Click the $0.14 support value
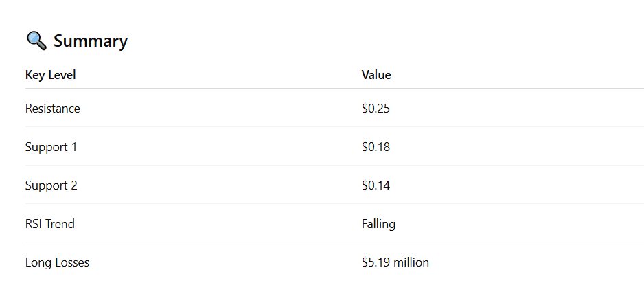The image size is (644, 294). coord(376,185)
